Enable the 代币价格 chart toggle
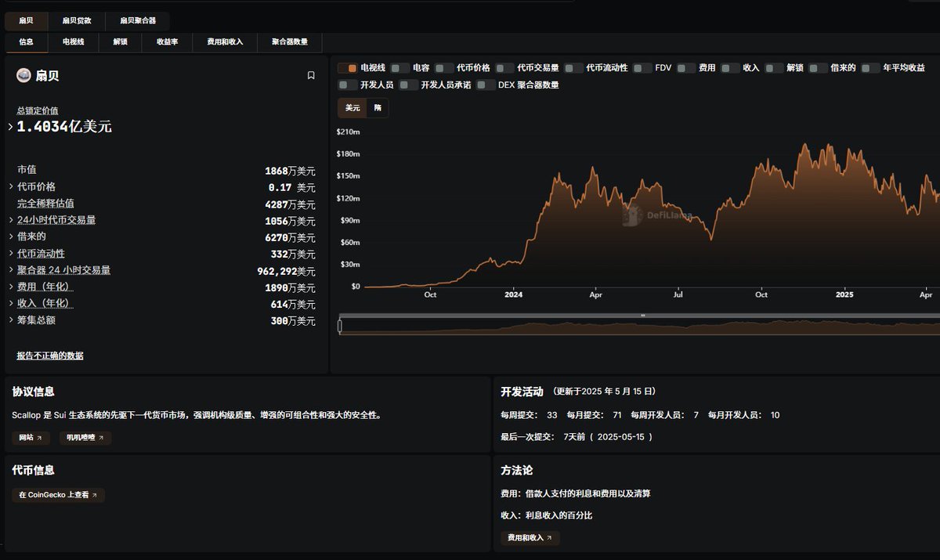 coord(444,68)
